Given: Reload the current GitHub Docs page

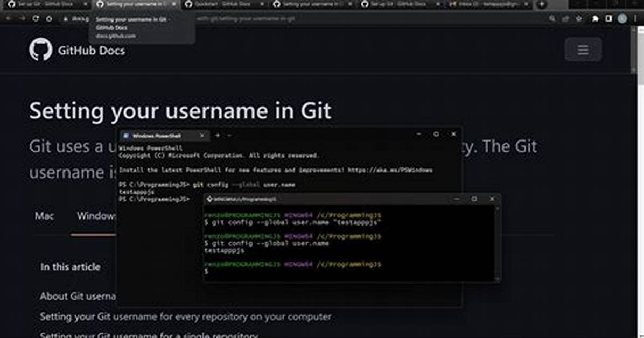Looking at the screenshot, I should tap(36, 18).
